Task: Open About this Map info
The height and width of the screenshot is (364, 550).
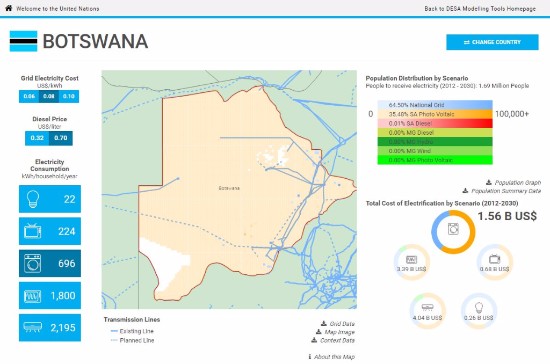Action: click(x=331, y=357)
